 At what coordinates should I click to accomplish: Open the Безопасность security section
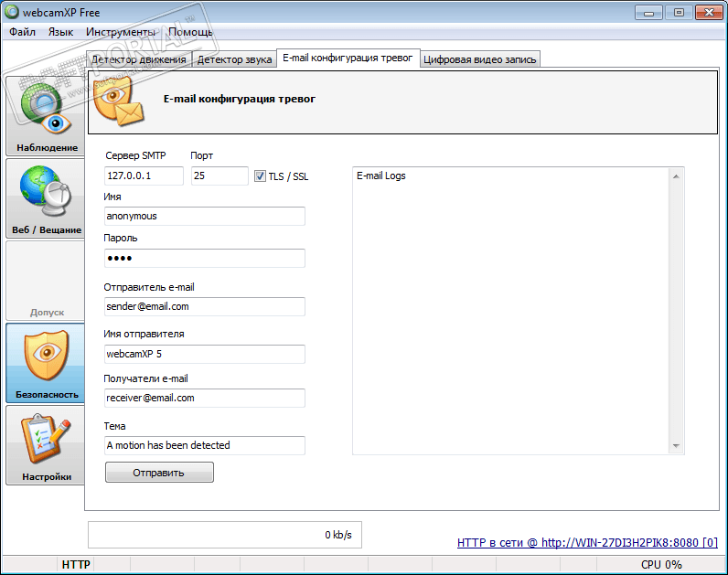[46, 363]
